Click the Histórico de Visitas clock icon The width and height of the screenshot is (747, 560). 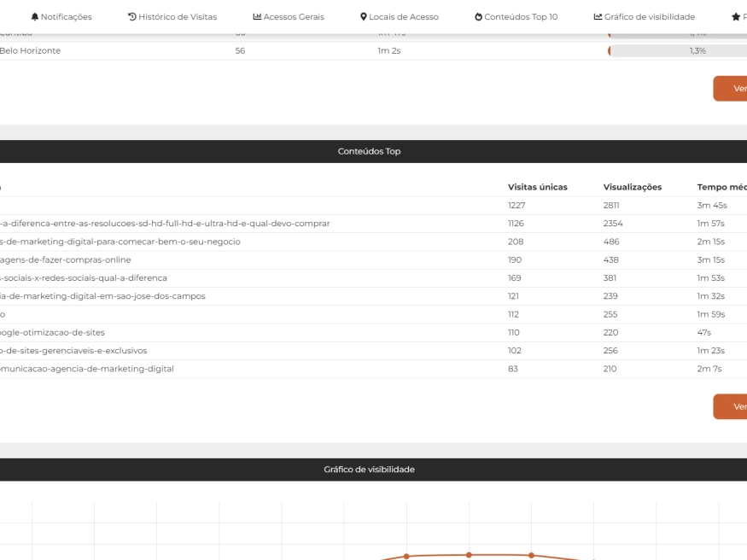131,17
